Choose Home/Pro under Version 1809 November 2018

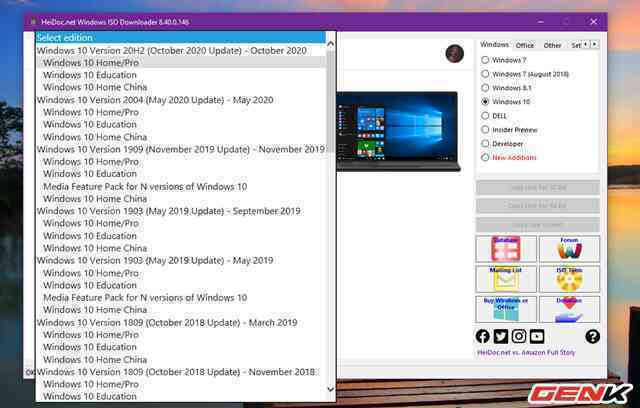coord(181,384)
